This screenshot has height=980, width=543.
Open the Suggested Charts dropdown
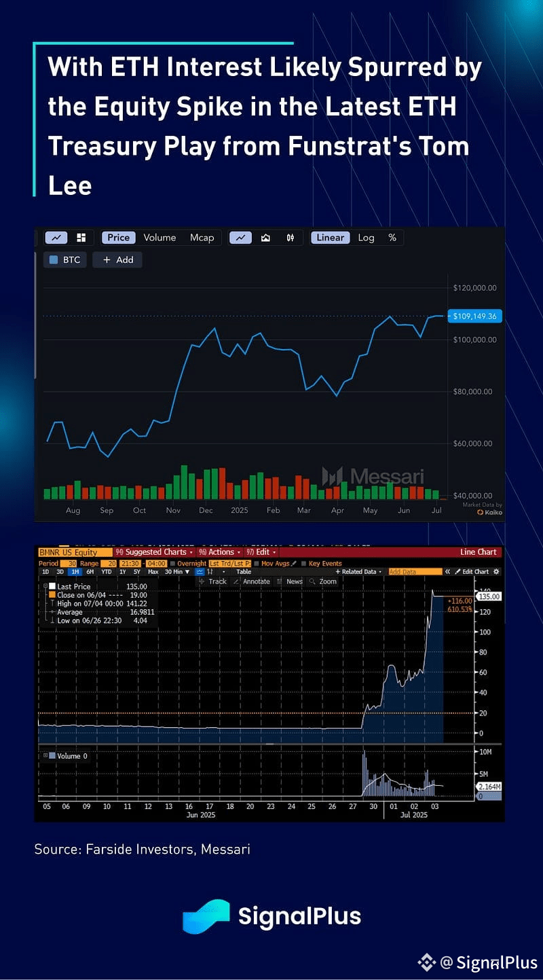click(154, 552)
